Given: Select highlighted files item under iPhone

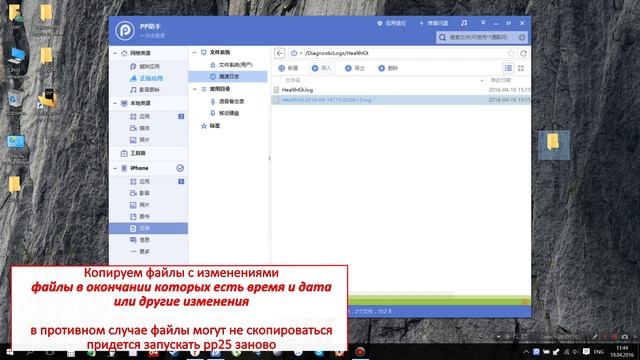Looking at the screenshot, I should coord(149,228).
